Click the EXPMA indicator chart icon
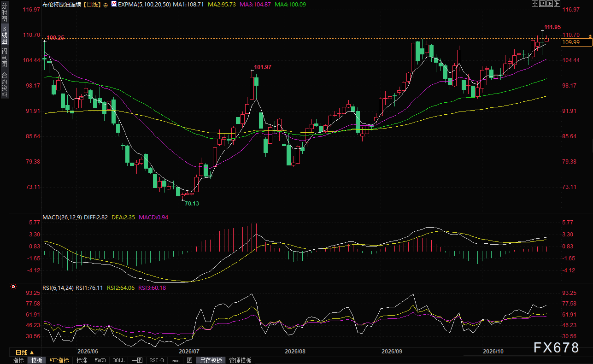The image size is (593, 364). [114, 4]
